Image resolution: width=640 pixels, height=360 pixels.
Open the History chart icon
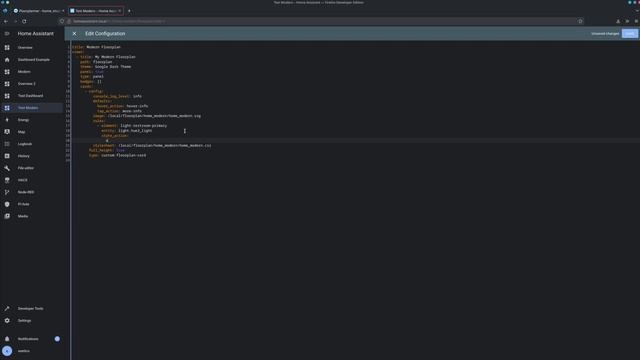click(7, 156)
